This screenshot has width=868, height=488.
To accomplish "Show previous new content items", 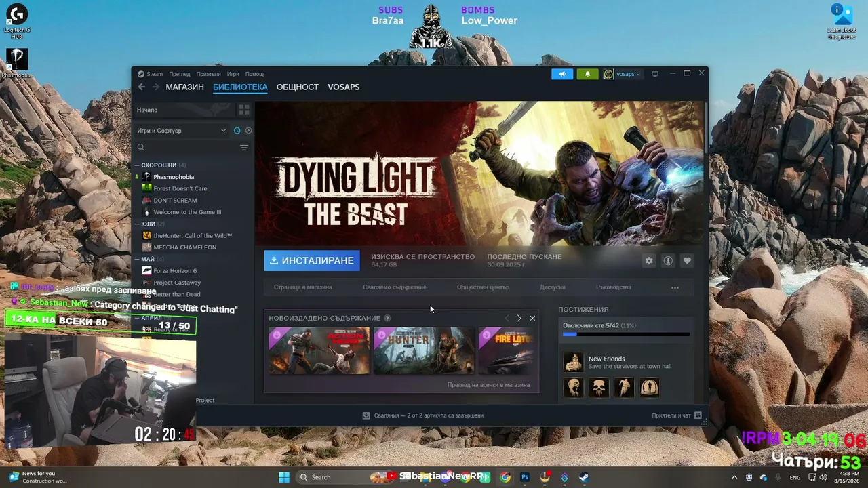I will [x=506, y=318].
